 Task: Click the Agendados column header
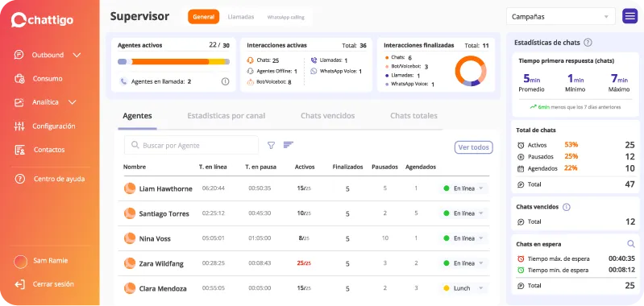pos(421,167)
